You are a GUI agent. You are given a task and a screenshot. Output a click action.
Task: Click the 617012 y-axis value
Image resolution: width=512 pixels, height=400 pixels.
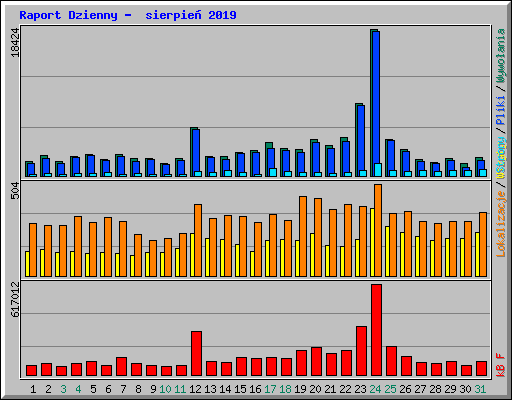[x=15, y=300]
